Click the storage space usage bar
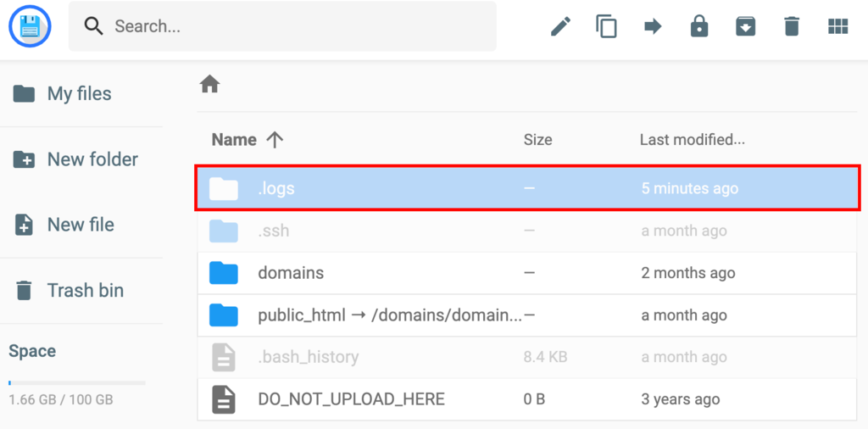The image size is (868, 429). point(76,383)
